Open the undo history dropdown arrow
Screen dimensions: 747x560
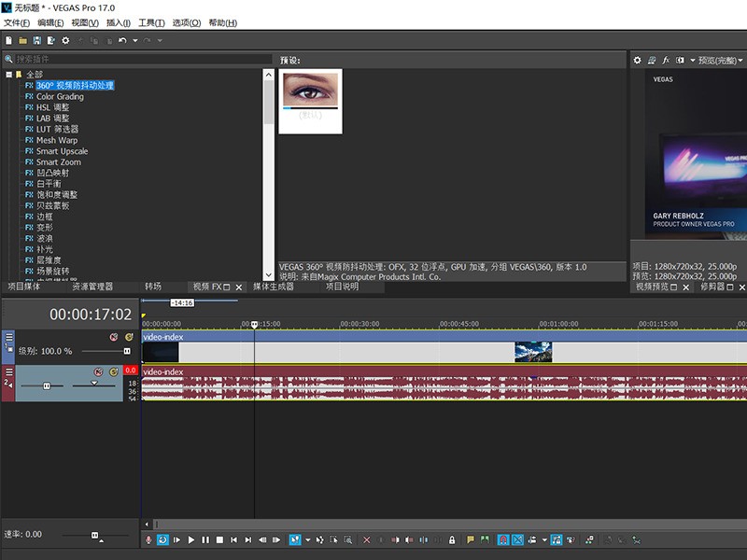tap(134, 40)
